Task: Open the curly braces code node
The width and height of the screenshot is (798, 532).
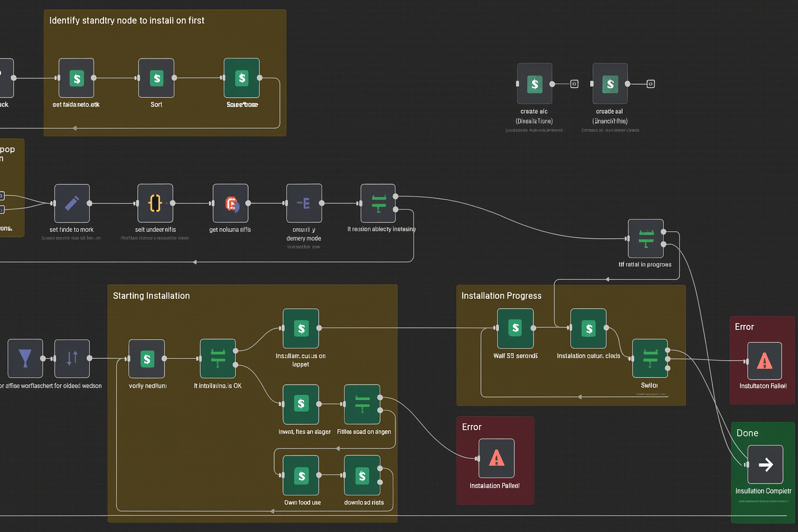Action: tap(155, 203)
